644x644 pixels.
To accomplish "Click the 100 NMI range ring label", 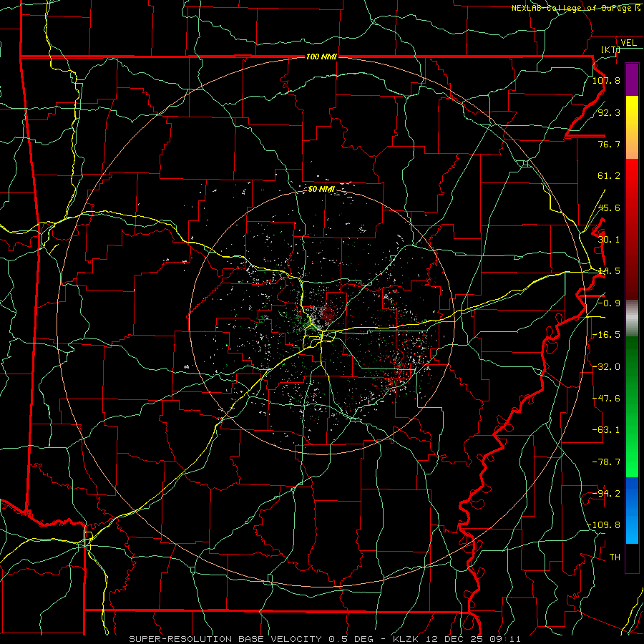I will tap(321, 57).
